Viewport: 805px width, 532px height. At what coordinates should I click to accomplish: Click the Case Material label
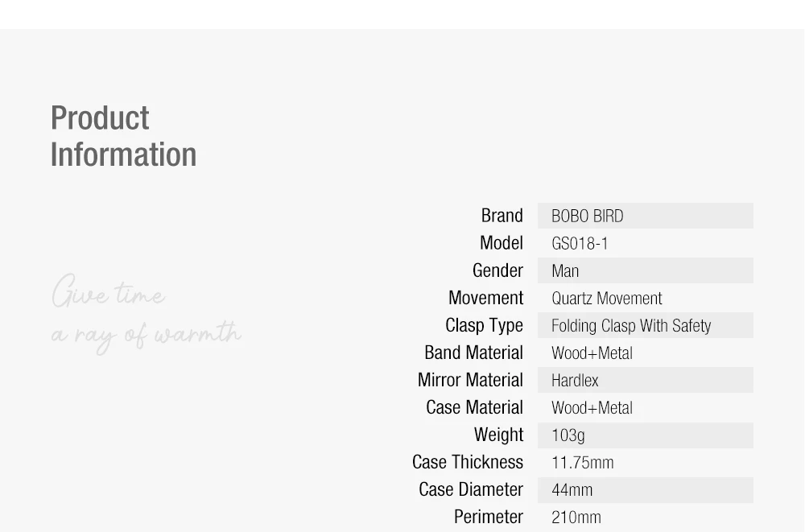[475, 407]
